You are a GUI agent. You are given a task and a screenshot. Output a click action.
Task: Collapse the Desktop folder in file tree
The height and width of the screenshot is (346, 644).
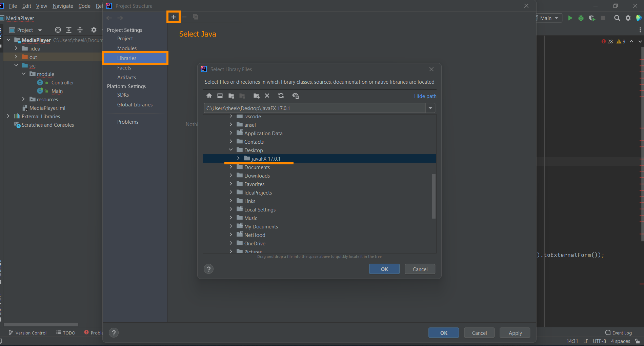pyautogui.click(x=231, y=150)
